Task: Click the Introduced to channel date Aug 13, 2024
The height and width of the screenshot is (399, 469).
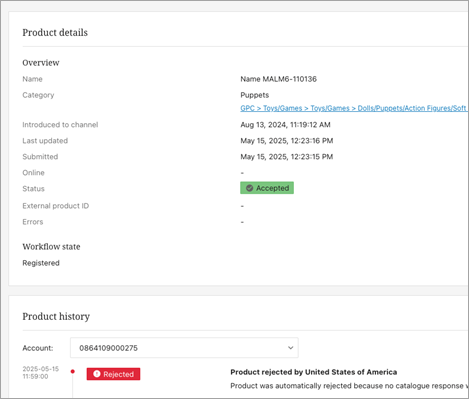Action: coord(285,125)
